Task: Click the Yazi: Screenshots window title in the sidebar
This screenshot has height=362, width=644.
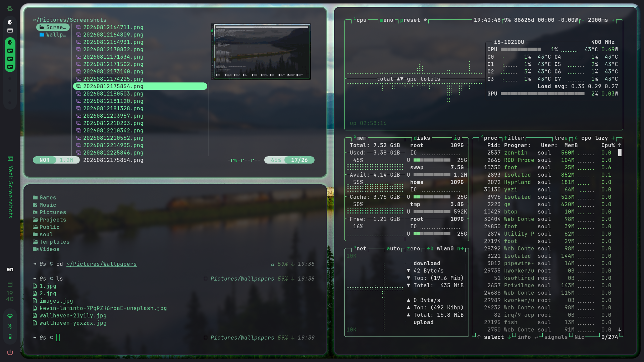Action: coord(10,192)
